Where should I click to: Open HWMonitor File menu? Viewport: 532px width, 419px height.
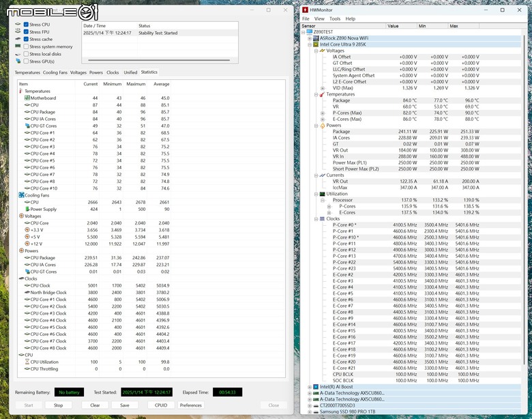[x=306, y=18]
